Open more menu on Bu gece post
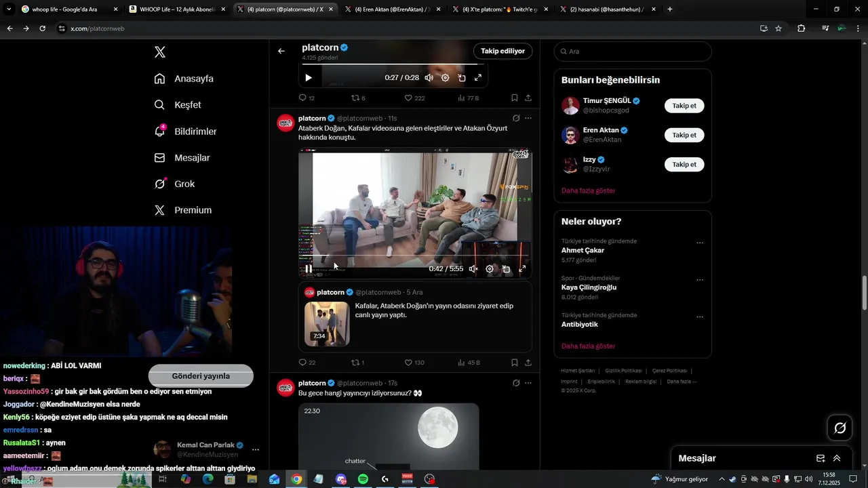This screenshot has height=488, width=868. pos(528,383)
